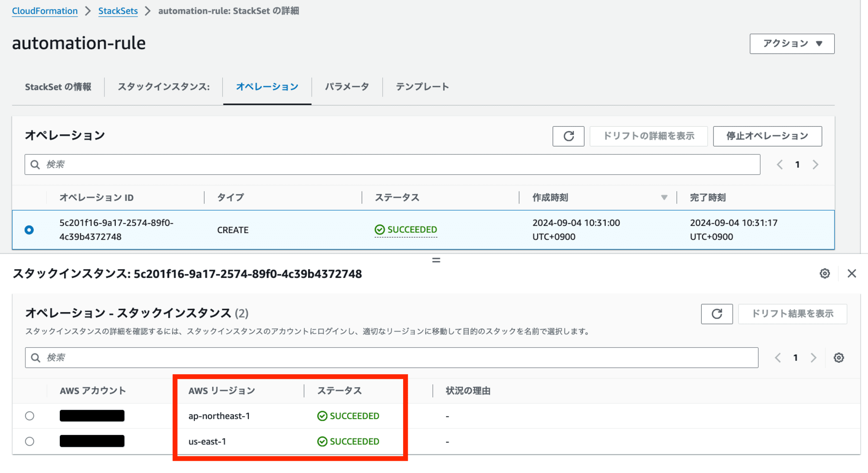Open the StackSets breadcrumb link
Image resolution: width=868 pixels, height=473 pixels.
coord(118,11)
